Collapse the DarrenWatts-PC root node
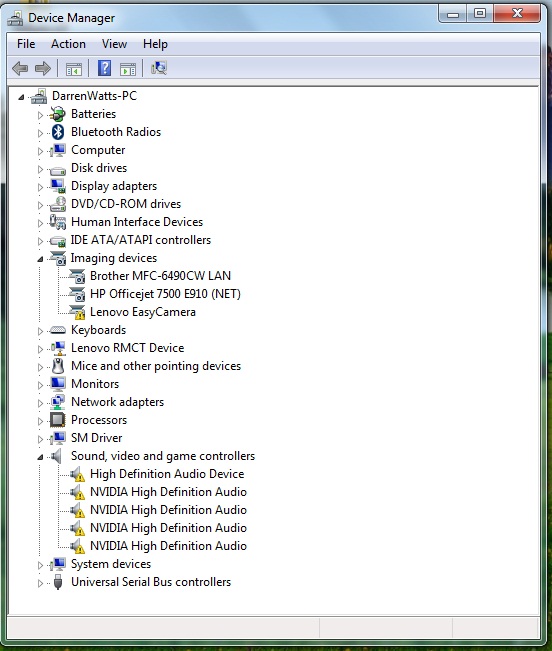The height and width of the screenshot is (651, 552). click(21, 97)
